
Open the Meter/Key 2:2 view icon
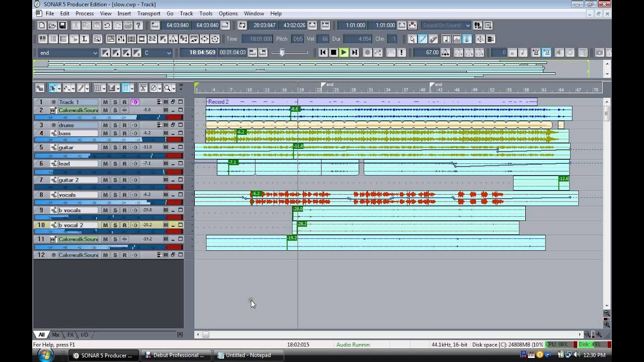[x=152, y=39]
